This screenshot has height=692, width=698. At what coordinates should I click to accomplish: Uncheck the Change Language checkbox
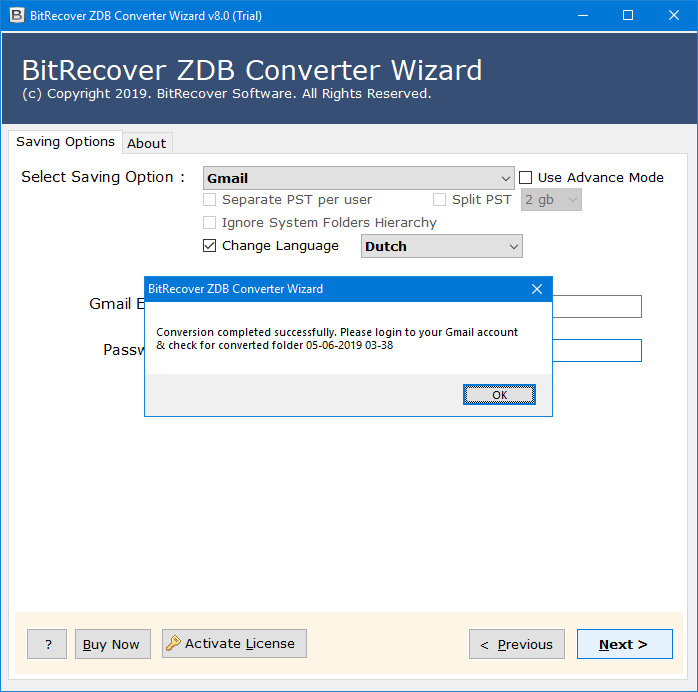pos(210,246)
